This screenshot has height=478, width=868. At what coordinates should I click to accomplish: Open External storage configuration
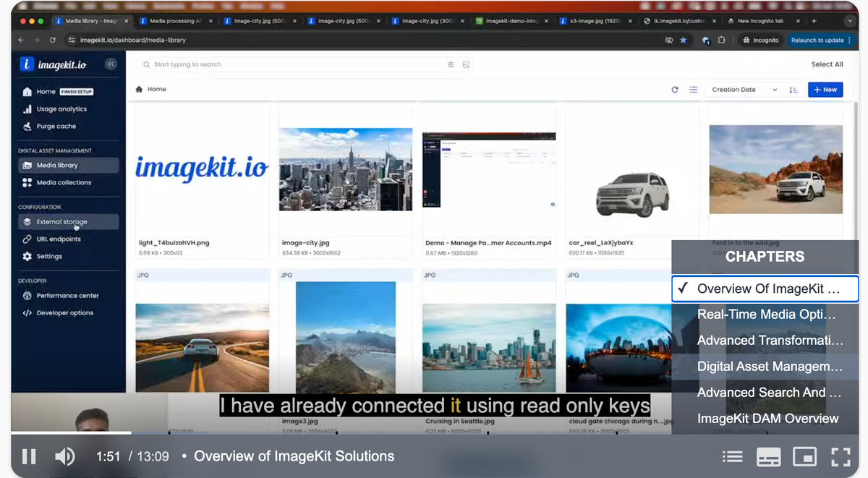(62, 222)
